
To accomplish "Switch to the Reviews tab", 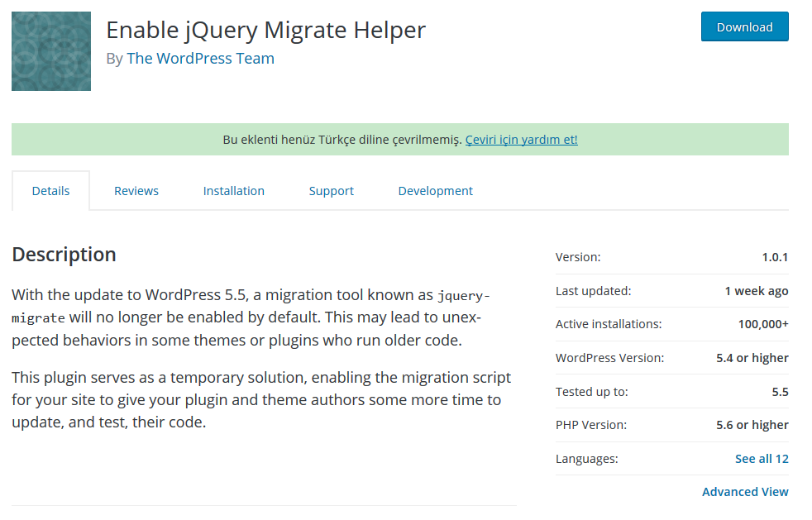I will pyautogui.click(x=136, y=191).
